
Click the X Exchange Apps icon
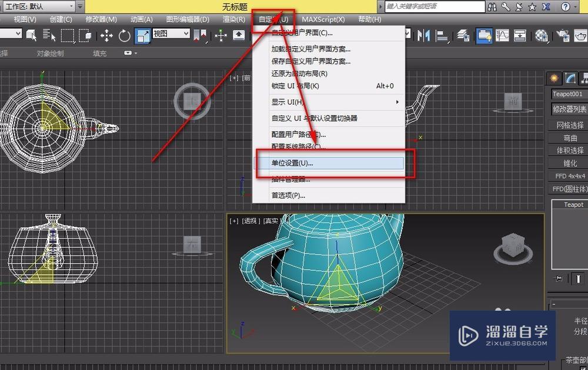[x=546, y=6]
